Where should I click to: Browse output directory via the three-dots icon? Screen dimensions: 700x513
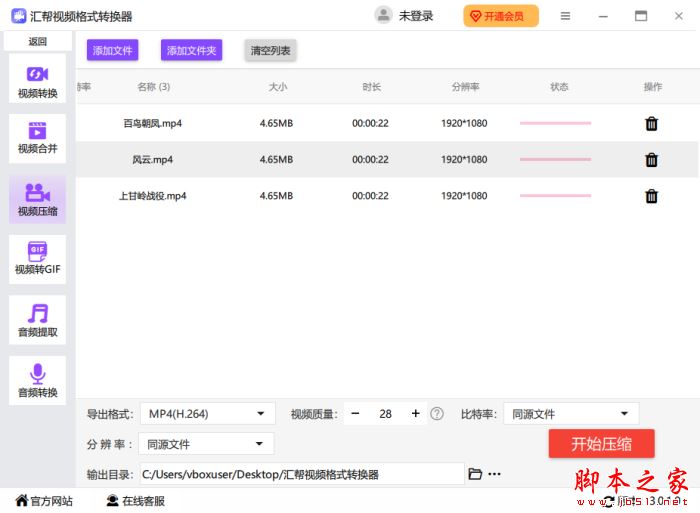click(494, 474)
